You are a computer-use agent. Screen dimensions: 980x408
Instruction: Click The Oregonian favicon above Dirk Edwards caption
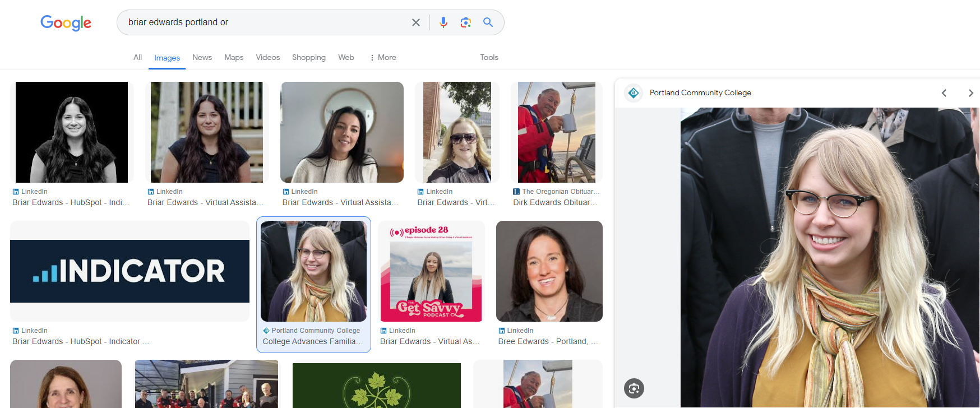click(x=516, y=192)
